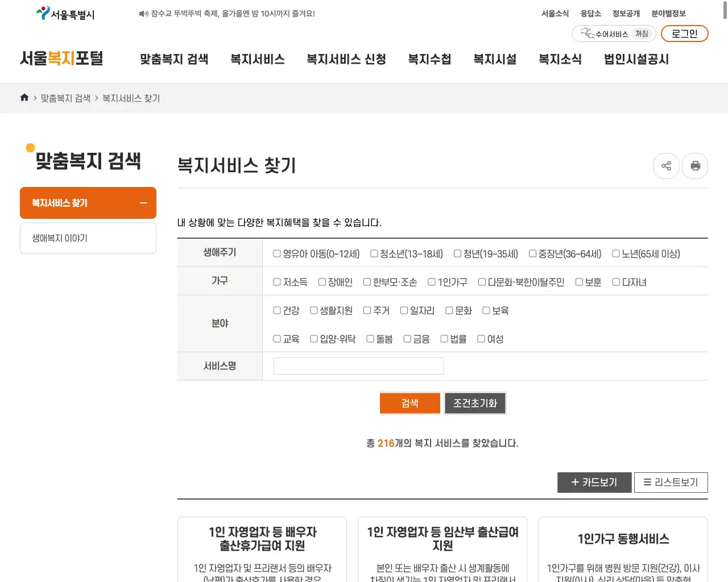
Task: Open the 생애복지 이야기 sidebar link
Action: tap(88, 238)
